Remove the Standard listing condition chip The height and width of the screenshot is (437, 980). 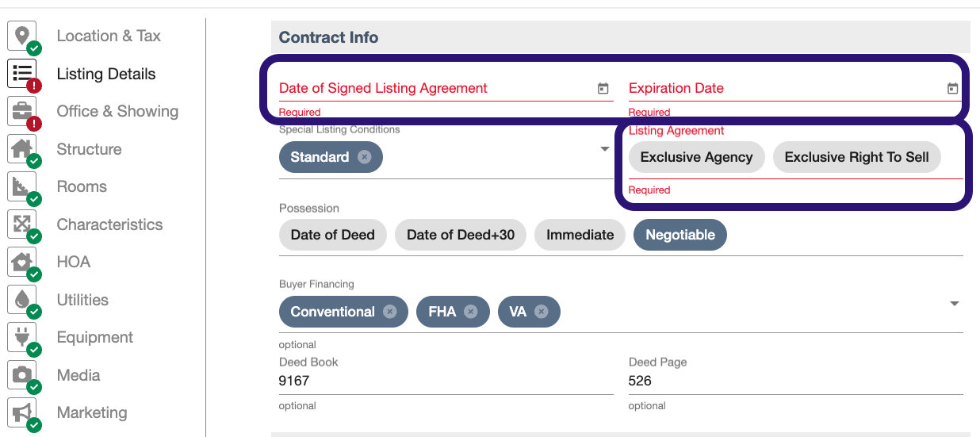click(364, 157)
